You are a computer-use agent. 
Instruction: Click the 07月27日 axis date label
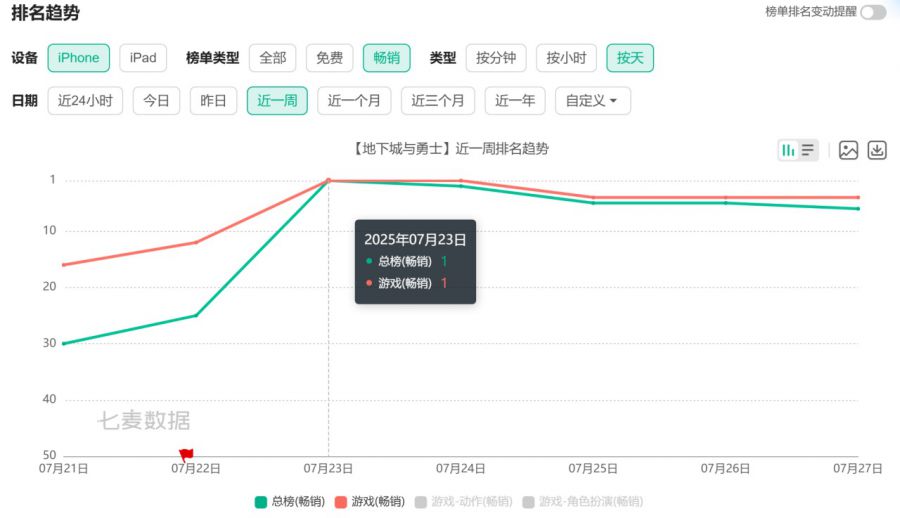pos(858,469)
